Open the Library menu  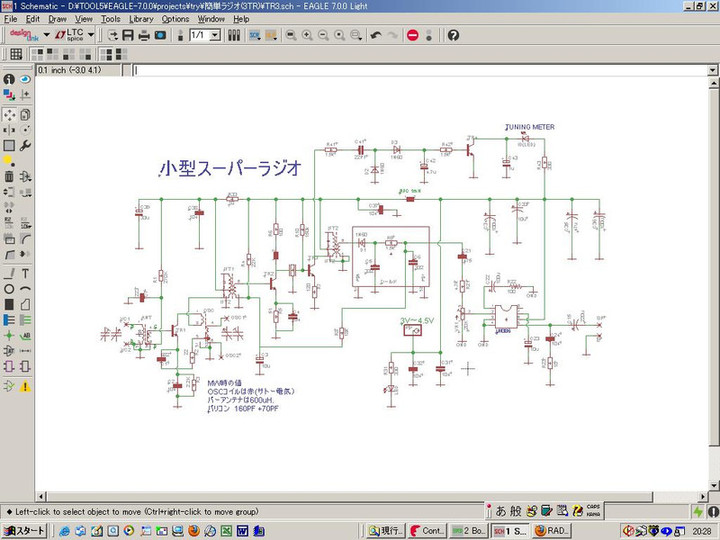click(x=141, y=18)
